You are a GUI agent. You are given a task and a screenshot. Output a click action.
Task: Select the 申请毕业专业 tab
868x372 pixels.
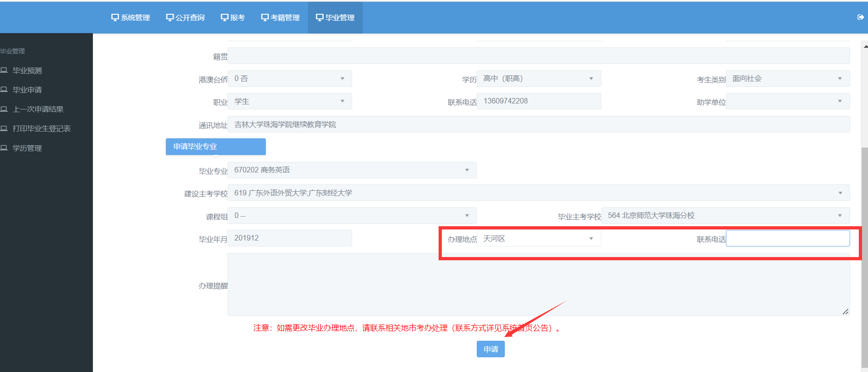tap(216, 147)
